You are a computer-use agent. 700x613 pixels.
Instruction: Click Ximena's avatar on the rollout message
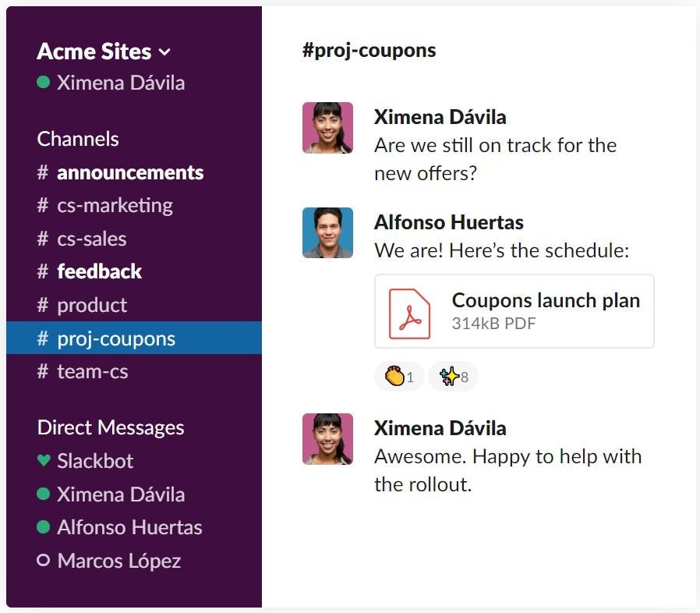point(327,439)
